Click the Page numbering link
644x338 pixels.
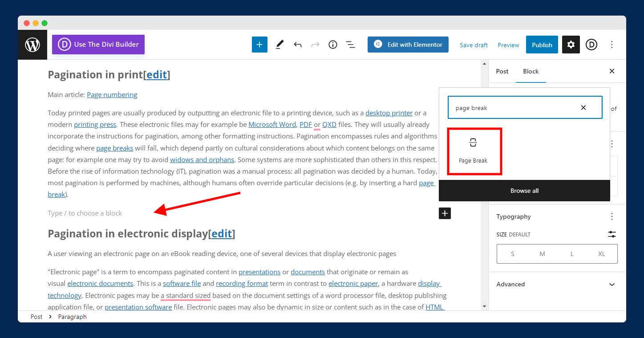pyautogui.click(x=112, y=94)
